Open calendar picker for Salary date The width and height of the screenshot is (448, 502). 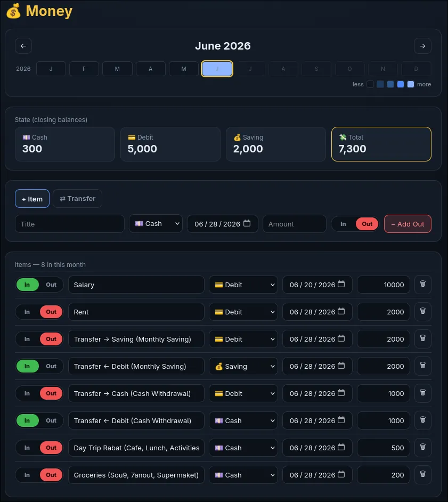tap(341, 284)
